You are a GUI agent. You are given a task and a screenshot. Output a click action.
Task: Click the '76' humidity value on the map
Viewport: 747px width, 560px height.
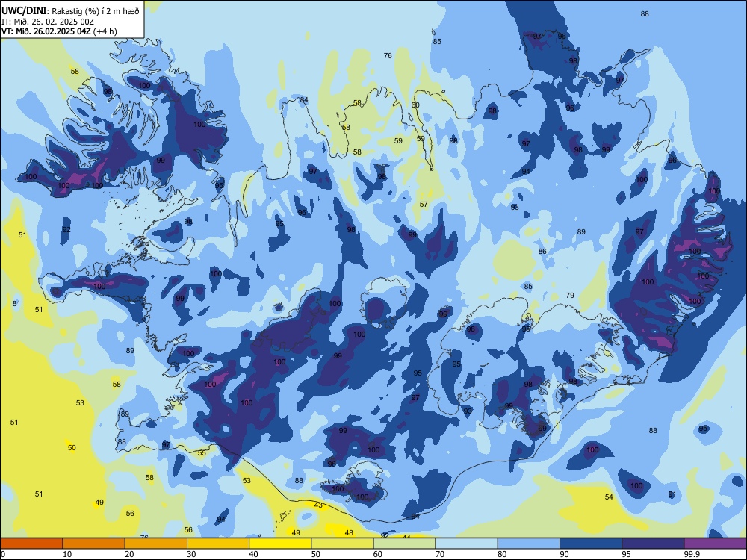[x=388, y=56]
